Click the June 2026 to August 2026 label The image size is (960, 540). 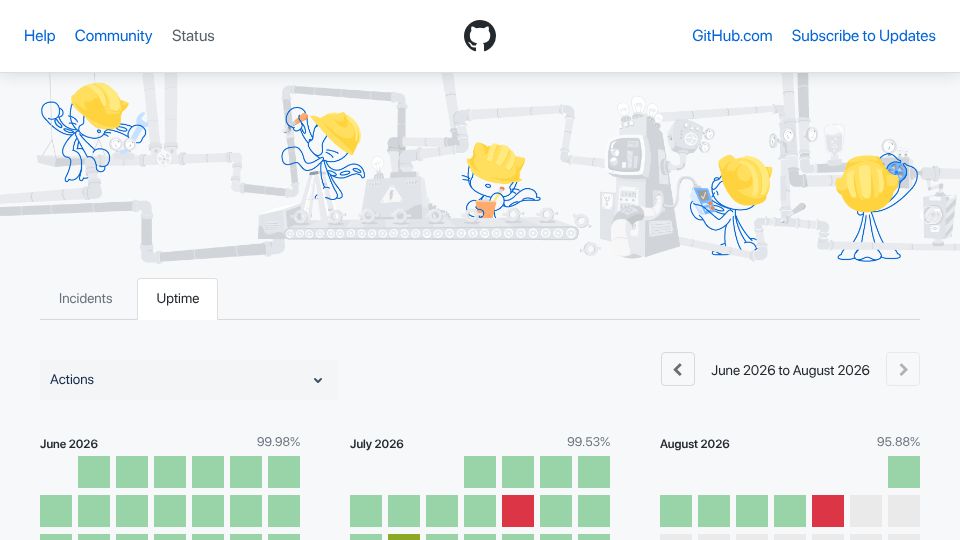tap(790, 370)
